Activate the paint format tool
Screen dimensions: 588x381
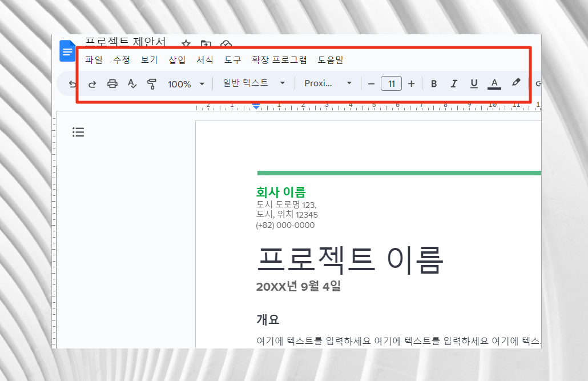tap(151, 84)
